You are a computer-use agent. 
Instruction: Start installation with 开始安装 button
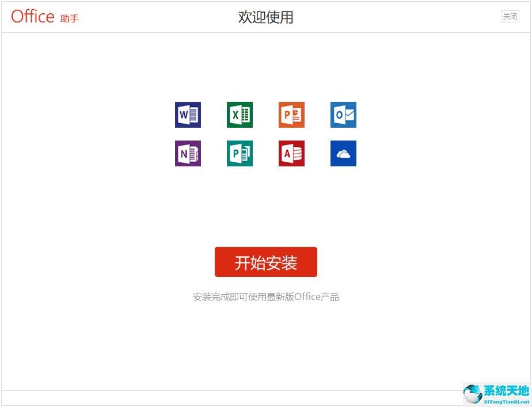point(266,262)
